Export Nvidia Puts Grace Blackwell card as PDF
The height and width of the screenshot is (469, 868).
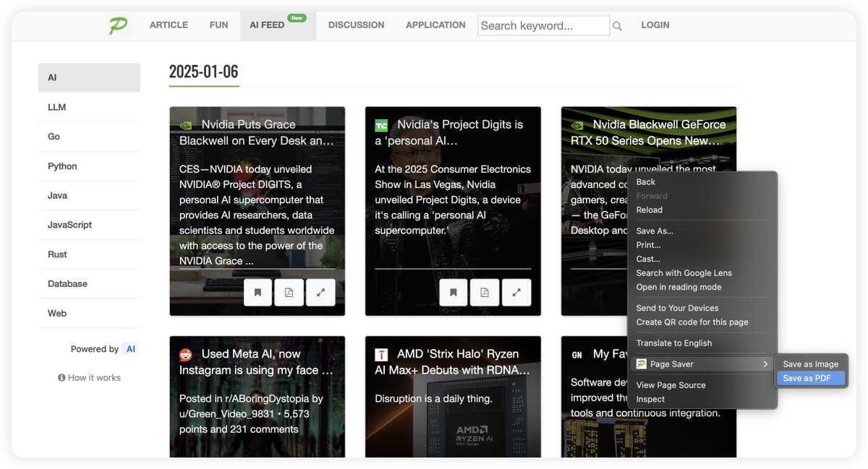pos(289,293)
